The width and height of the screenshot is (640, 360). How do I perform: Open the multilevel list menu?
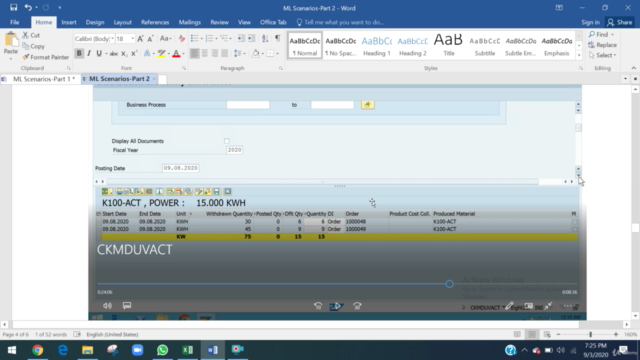pyautogui.click(x=224, y=39)
